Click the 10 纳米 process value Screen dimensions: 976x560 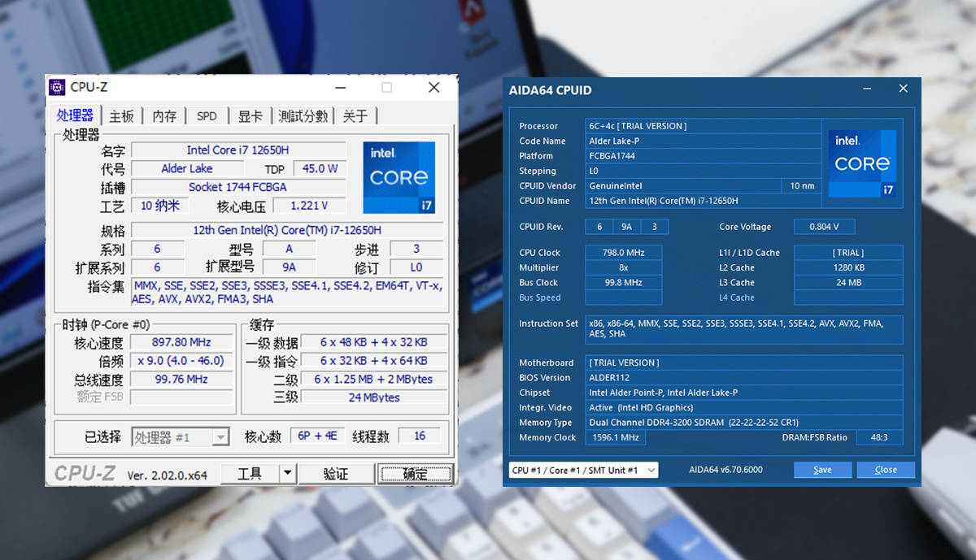tap(160, 206)
